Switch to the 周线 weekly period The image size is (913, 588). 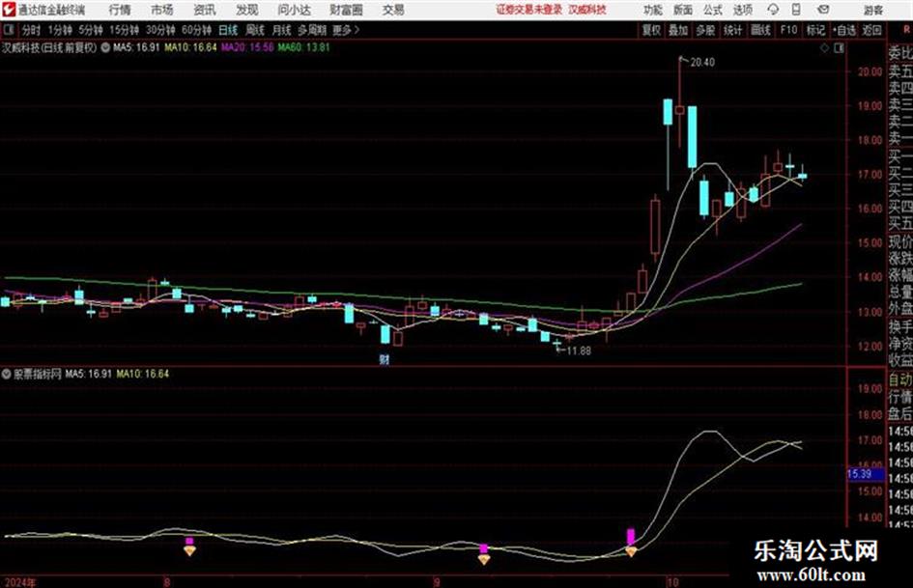(x=255, y=30)
